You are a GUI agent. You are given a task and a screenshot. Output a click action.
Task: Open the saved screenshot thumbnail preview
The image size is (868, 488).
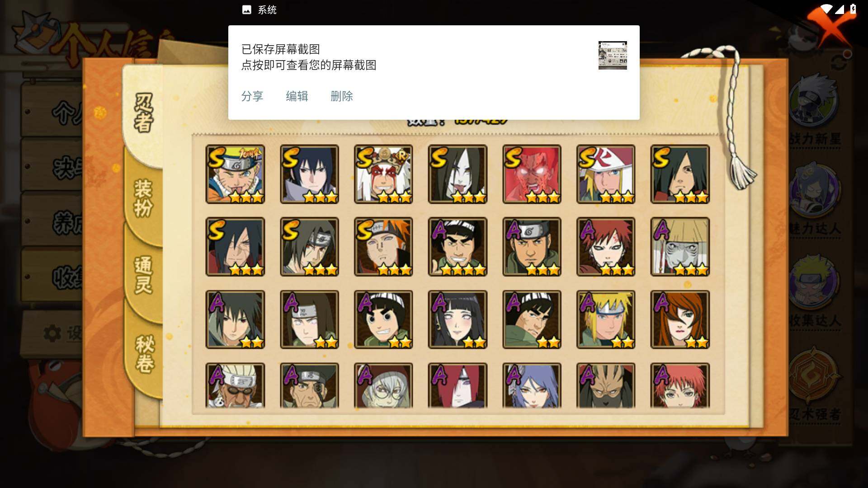point(613,55)
